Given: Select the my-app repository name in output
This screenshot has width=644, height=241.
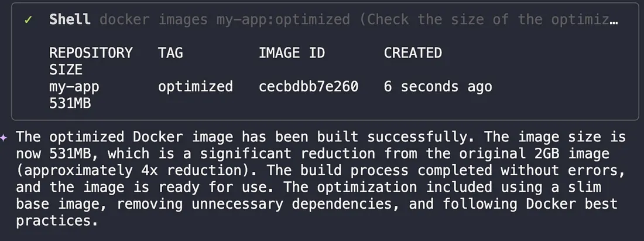Looking at the screenshot, I should click(x=74, y=87).
